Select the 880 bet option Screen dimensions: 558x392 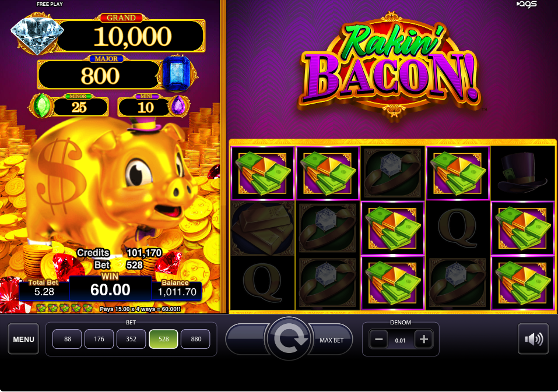point(196,339)
